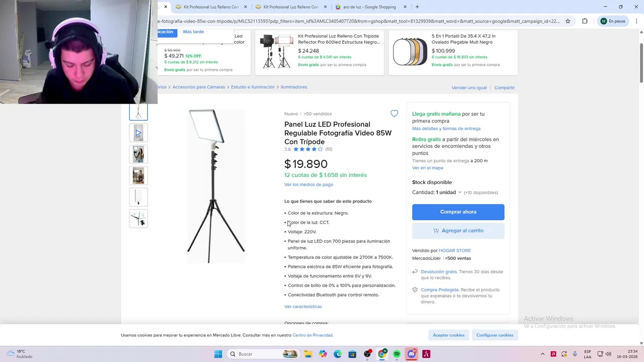This screenshot has height=362, width=644.
Task: Click ESP LAA language indicator
Action: [588, 354]
